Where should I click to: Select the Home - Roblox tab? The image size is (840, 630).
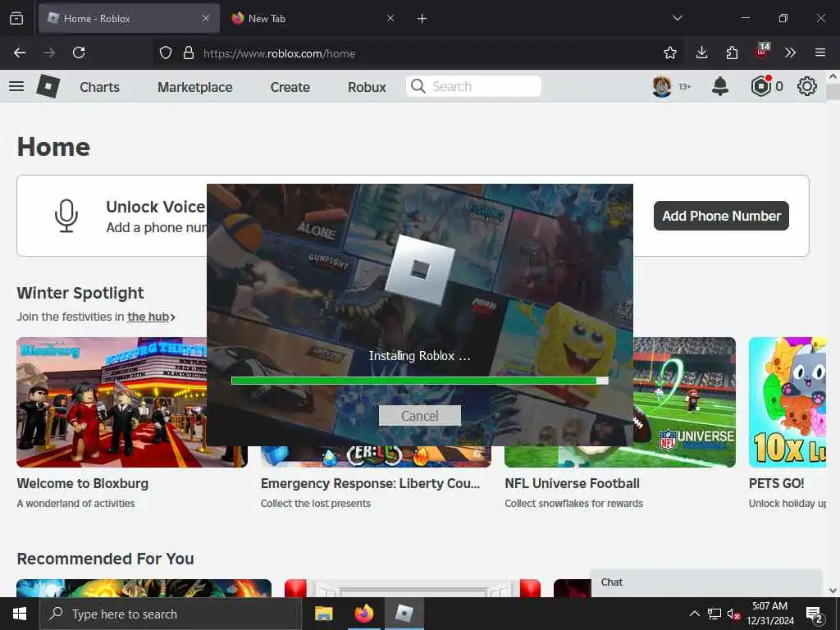coord(129,18)
